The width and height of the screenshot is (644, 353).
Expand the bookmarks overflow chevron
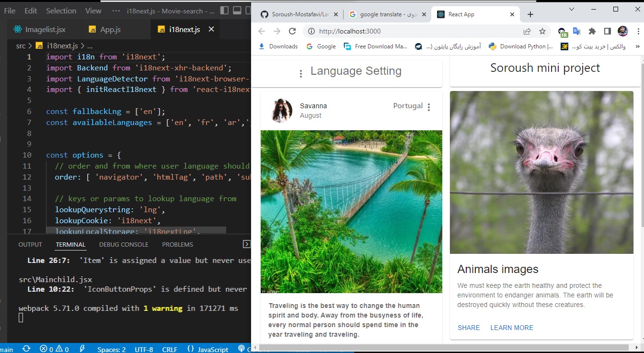pos(637,46)
